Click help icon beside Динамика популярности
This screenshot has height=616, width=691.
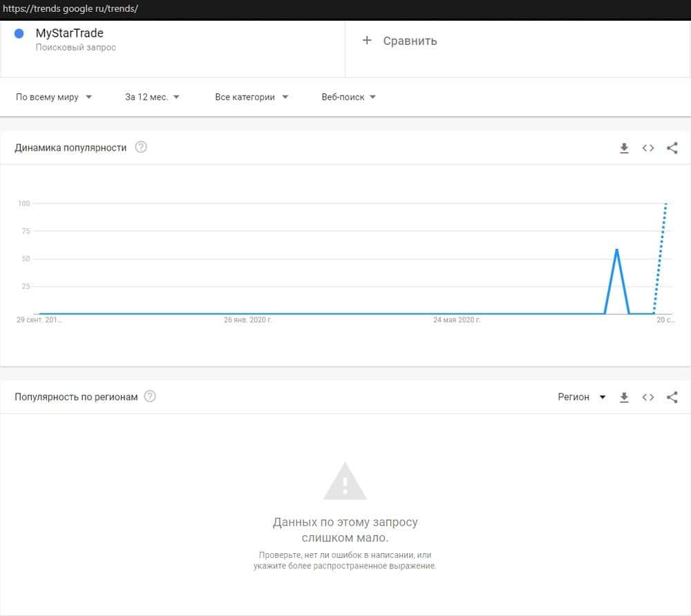click(x=141, y=147)
